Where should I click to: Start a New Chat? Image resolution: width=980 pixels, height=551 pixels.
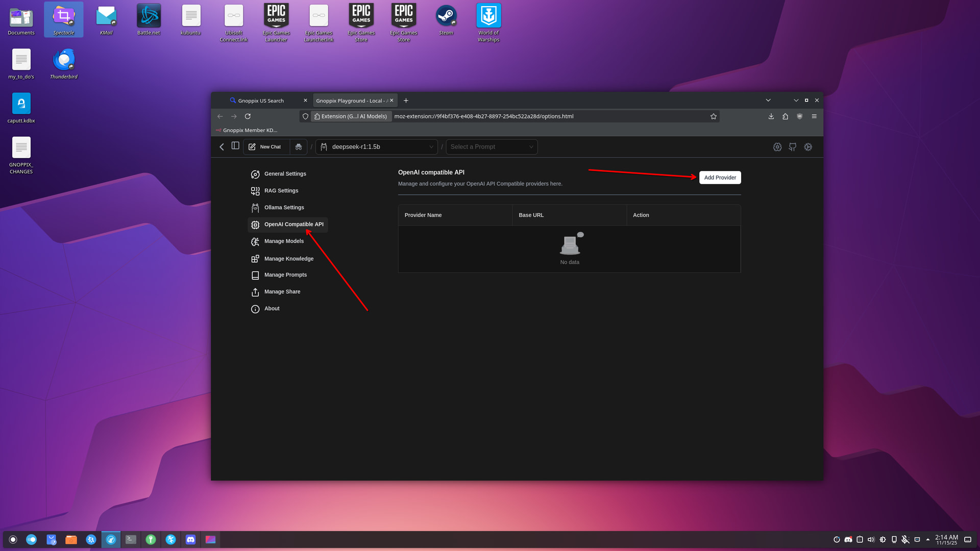coord(265,147)
